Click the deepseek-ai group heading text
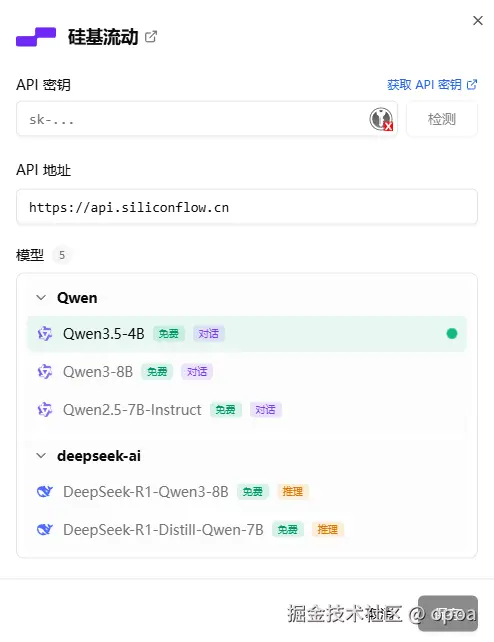 coord(99,456)
